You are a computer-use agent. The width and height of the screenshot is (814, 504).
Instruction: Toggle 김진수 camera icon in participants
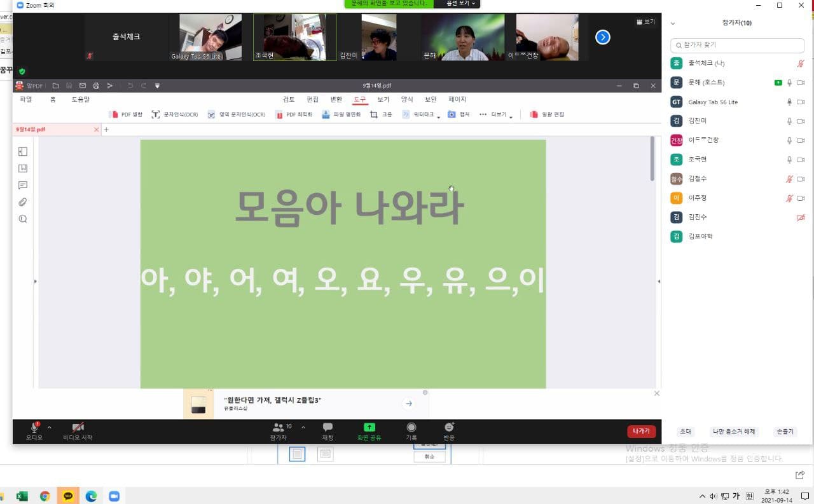click(x=801, y=217)
